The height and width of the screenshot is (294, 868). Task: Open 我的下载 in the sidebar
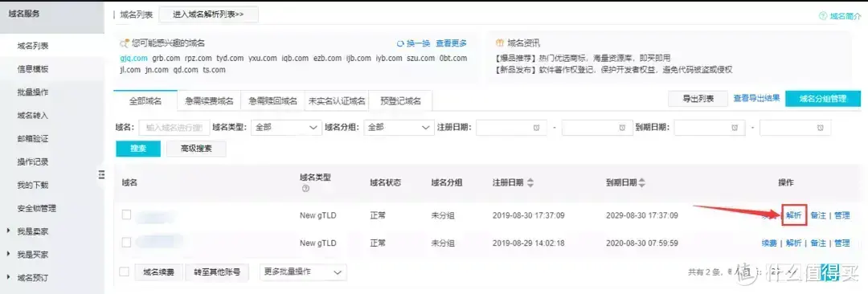tap(33, 186)
